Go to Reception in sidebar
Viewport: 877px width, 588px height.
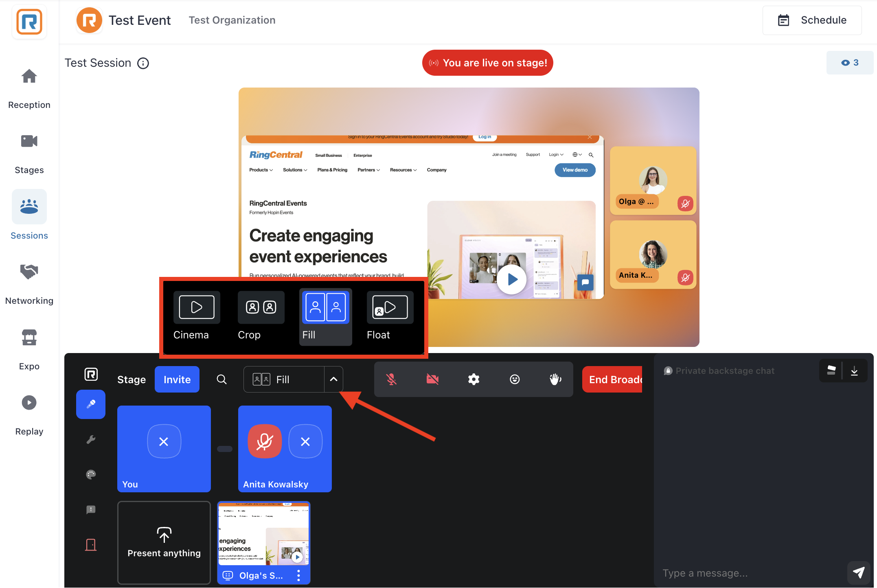[x=29, y=89]
